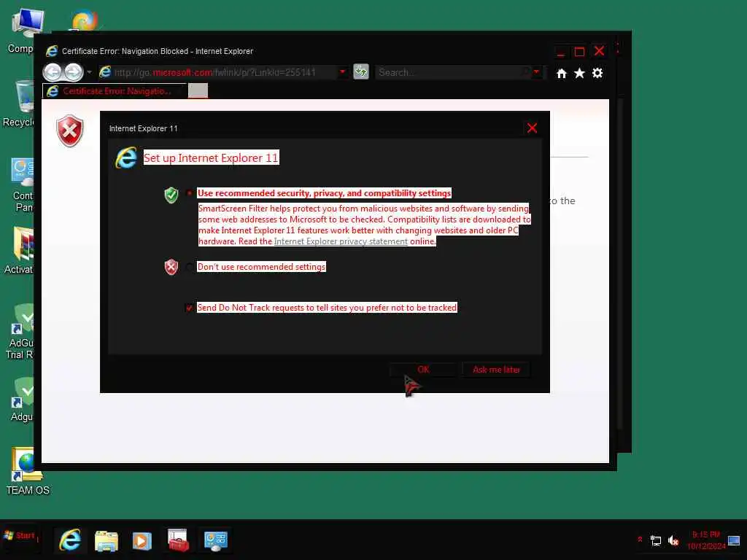Click the Refresh/compatibility icon beside address bar

click(x=361, y=72)
